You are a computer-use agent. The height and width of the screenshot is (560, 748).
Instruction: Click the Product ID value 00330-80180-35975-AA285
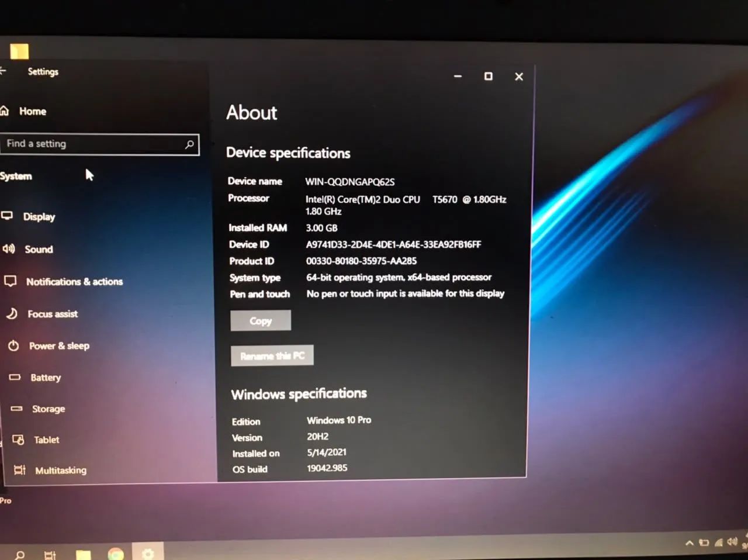(x=361, y=261)
